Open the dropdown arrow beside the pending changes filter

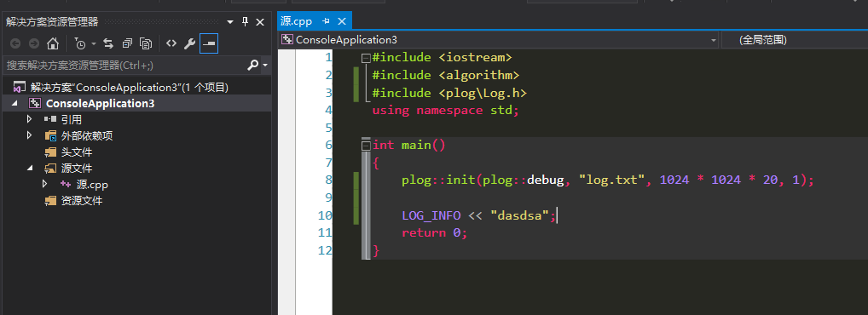tap(94, 43)
